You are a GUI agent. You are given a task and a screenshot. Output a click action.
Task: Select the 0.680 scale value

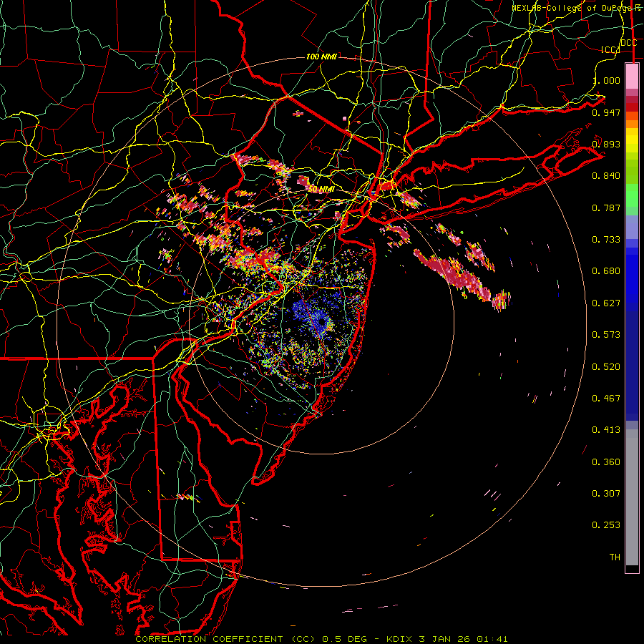tap(606, 271)
